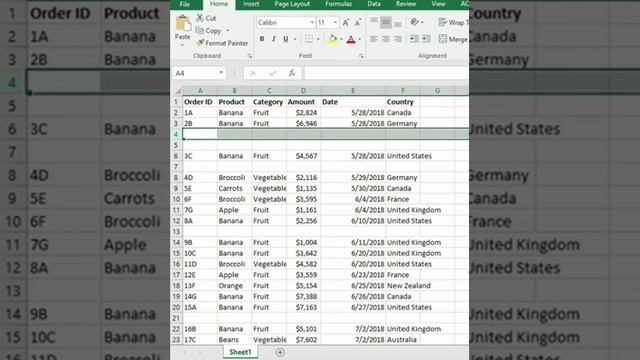Click the Beans product cell
This screenshot has height=360, width=640.
coord(234,340)
